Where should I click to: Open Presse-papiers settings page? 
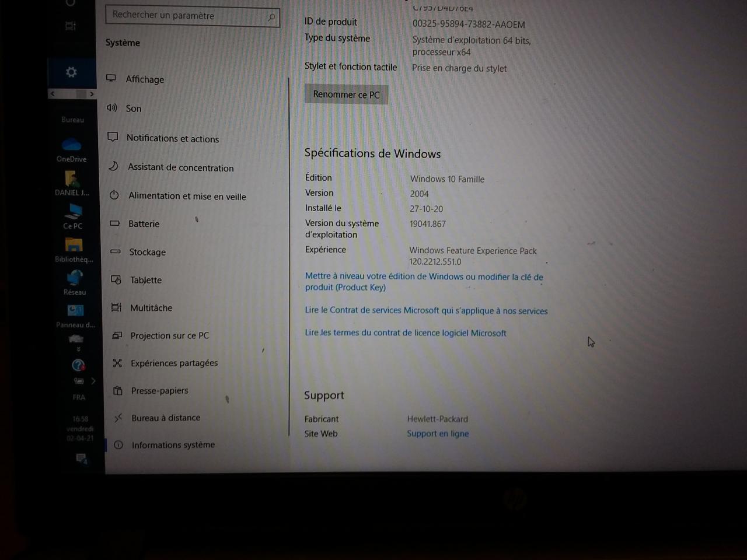coord(160,391)
